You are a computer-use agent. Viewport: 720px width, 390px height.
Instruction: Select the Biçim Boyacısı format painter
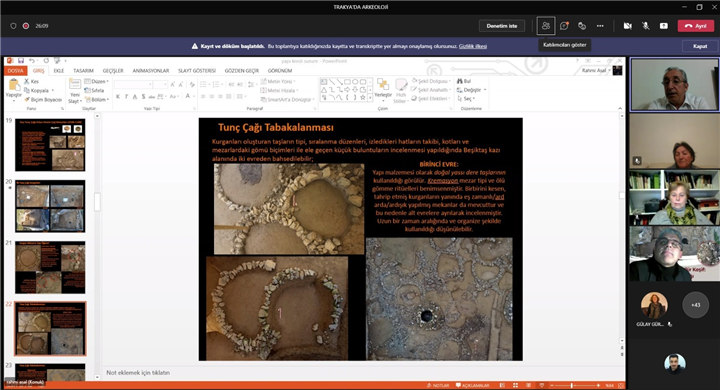[43, 99]
